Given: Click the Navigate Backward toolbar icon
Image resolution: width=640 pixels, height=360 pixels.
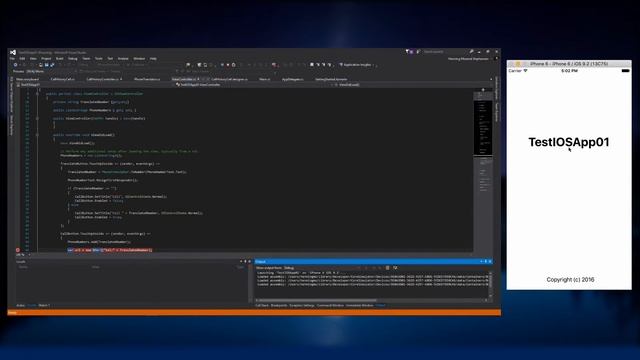Looking at the screenshot, I should (x=16, y=65).
